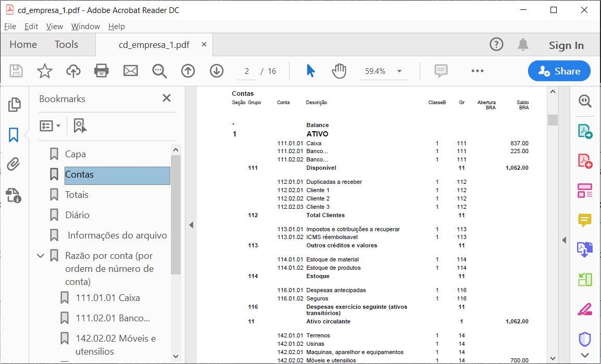This screenshot has height=364, width=601.
Task: Print the document
Action: coord(102,71)
